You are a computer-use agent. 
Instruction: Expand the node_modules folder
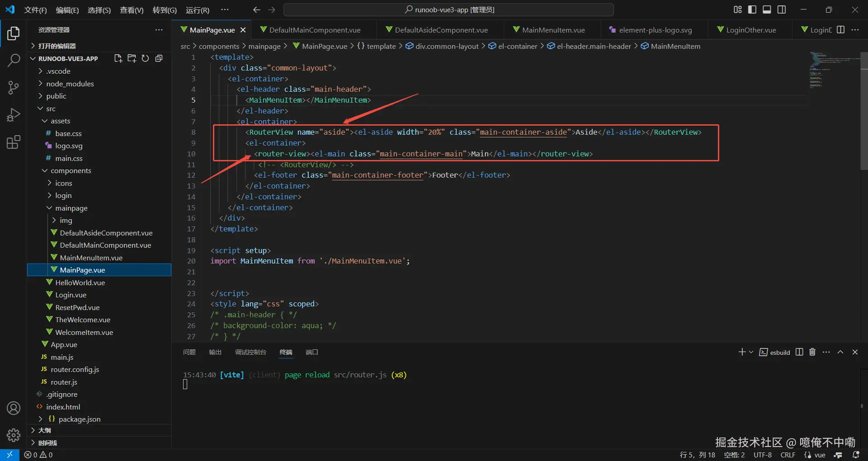(x=70, y=84)
